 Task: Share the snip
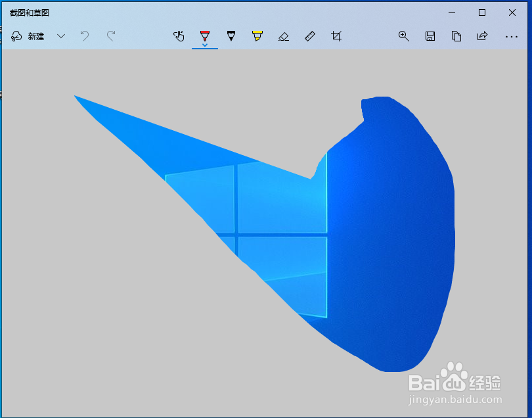pyautogui.click(x=482, y=36)
